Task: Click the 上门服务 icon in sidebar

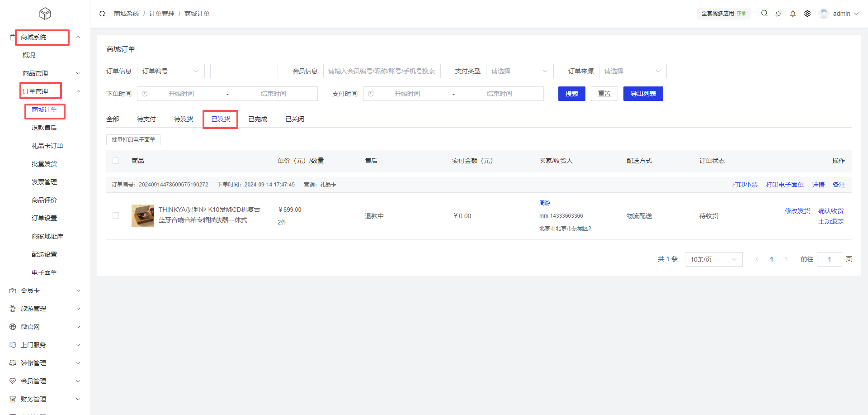Action: pos(13,344)
